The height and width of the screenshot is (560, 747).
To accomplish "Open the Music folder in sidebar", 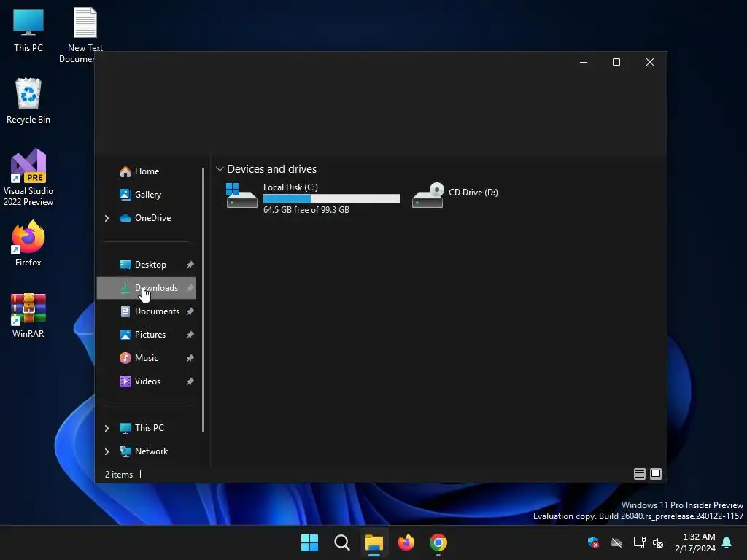I will click(146, 357).
